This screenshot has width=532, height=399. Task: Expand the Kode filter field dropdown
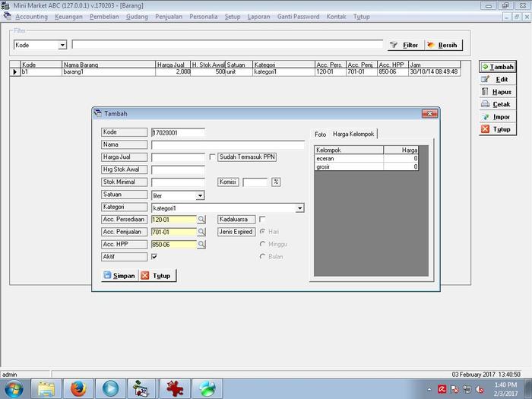click(x=62, y=46)
